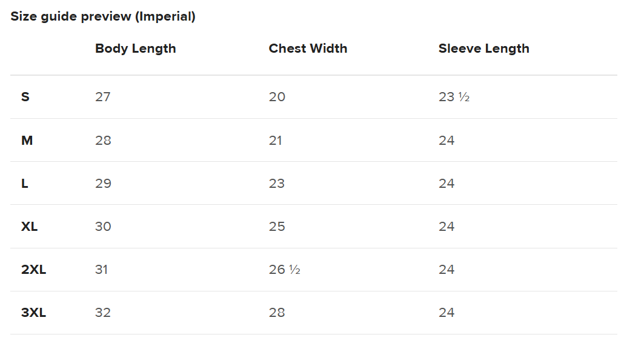The image size is (644, 346).
Task: Click body length value 27 for size S
Action: tap(102, 97)
